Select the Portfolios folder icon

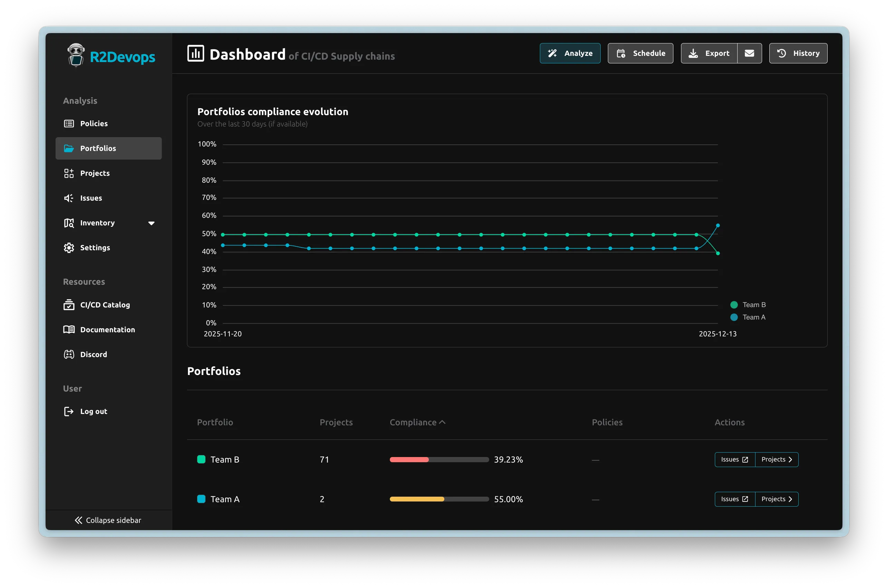click(x=69, y=148)
